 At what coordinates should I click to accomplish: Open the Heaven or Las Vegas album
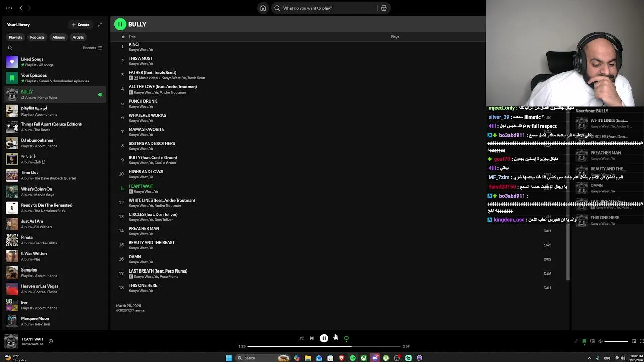(x=55, y=289)
